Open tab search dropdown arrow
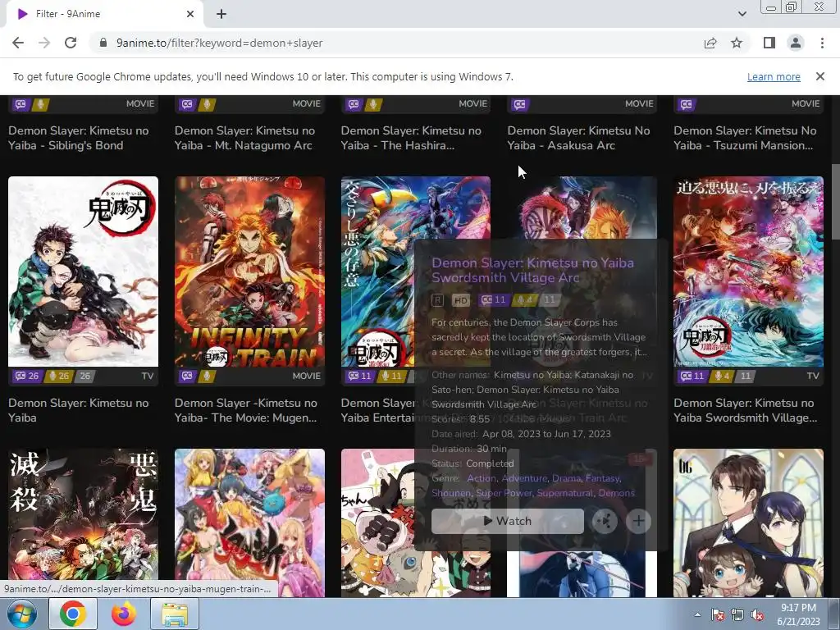The height and width of the screenshot is (630, 840). (x=742, y=14)
